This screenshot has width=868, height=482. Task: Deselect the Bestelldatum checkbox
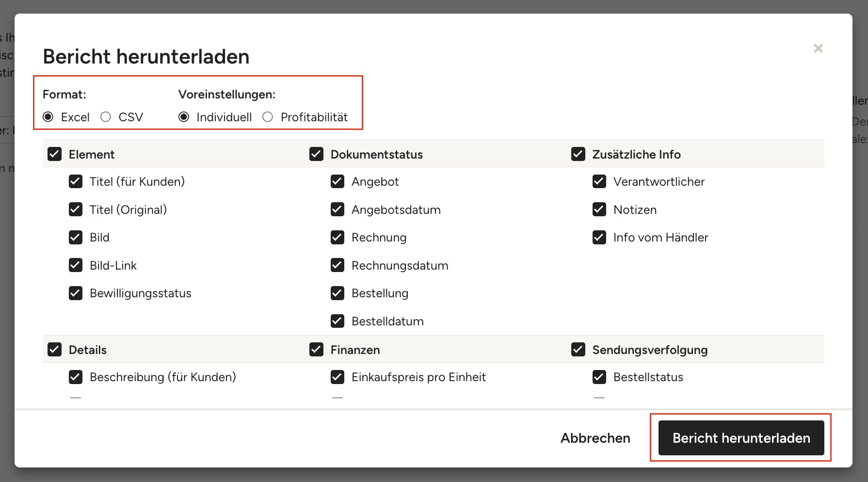[x=338, y=321]
